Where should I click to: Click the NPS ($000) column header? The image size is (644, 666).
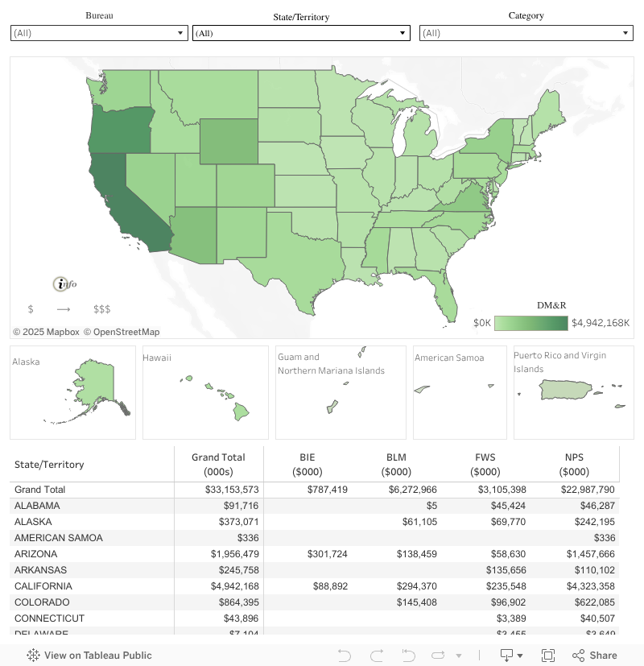click(574, 465)
